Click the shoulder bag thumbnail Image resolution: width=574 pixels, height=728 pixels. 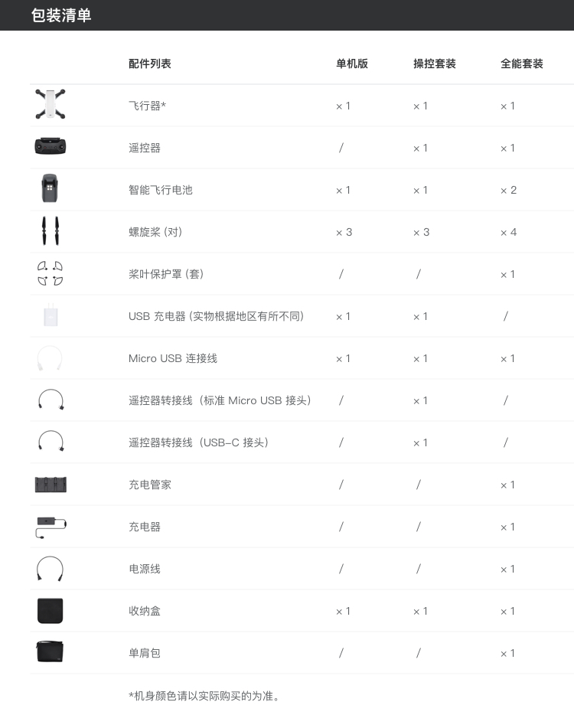50,651
